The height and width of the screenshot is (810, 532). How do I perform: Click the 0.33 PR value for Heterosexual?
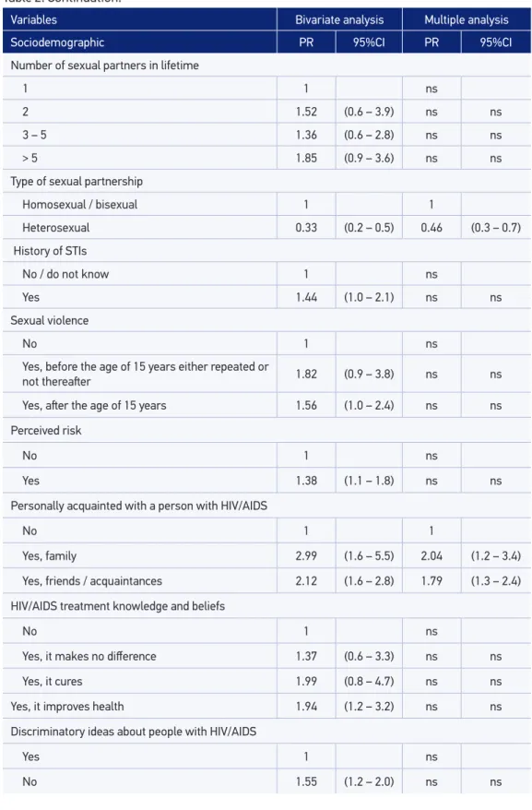tap(306, 227)
